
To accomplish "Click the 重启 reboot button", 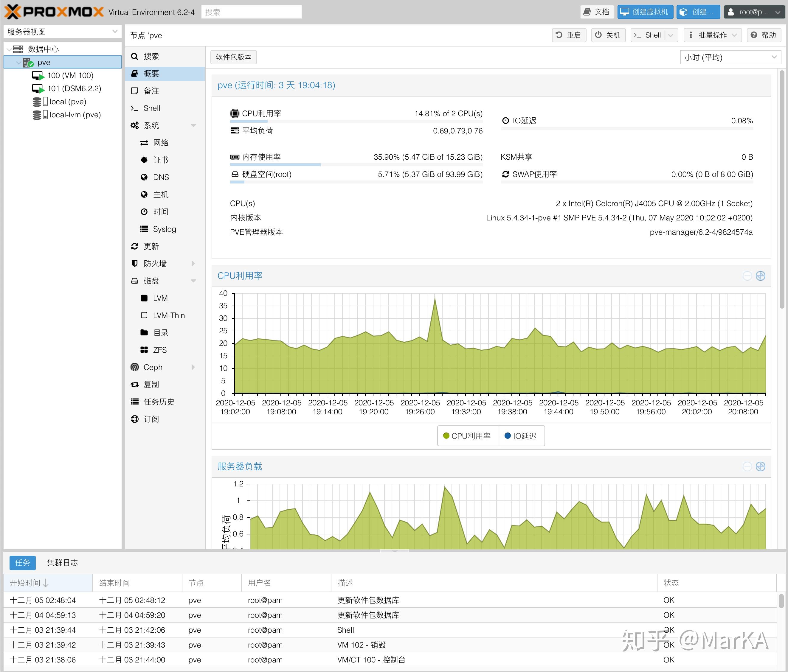I will 569,35.
